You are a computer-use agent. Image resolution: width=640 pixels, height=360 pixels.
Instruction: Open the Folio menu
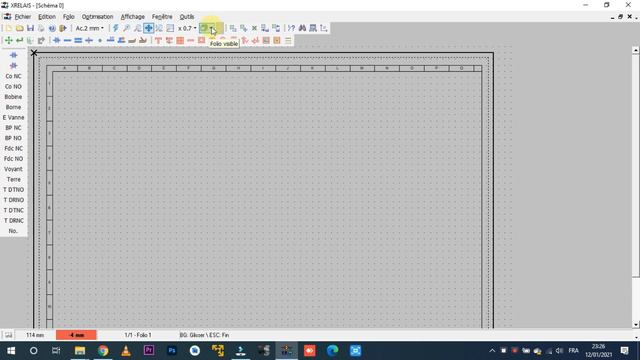click(69, 17)
